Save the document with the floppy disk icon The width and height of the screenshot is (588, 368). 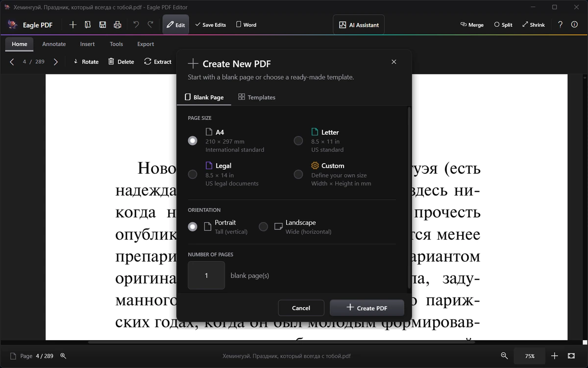click(x=102, y=25)
